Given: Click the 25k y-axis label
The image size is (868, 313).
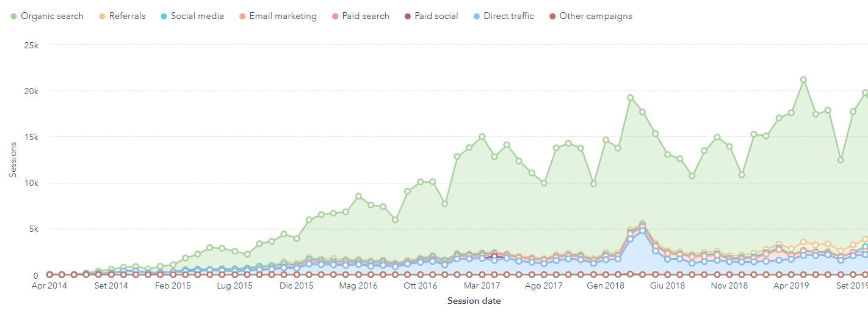Looking at the screenshot, I should pyautogui.click(x=30, y=45).
